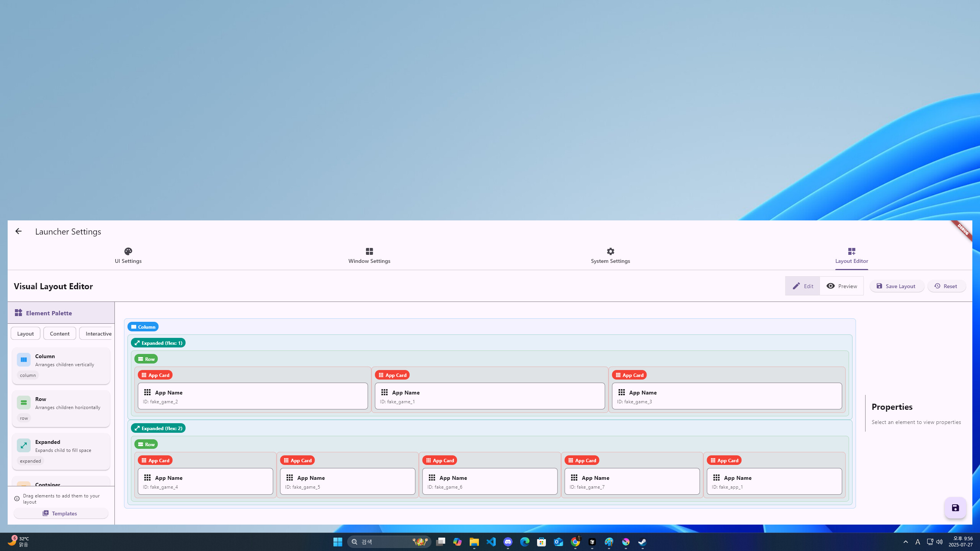This screenshot has height=551, width=980.
Task: Click the Window Settings grid icon
Action: click(369, 251)
